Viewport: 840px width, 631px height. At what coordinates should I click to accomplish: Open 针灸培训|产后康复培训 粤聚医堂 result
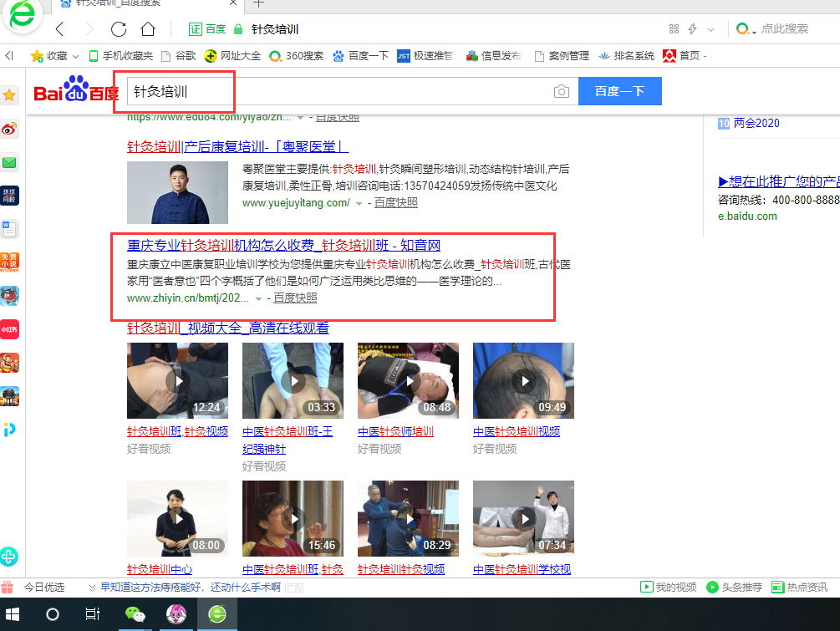(237, 146)
